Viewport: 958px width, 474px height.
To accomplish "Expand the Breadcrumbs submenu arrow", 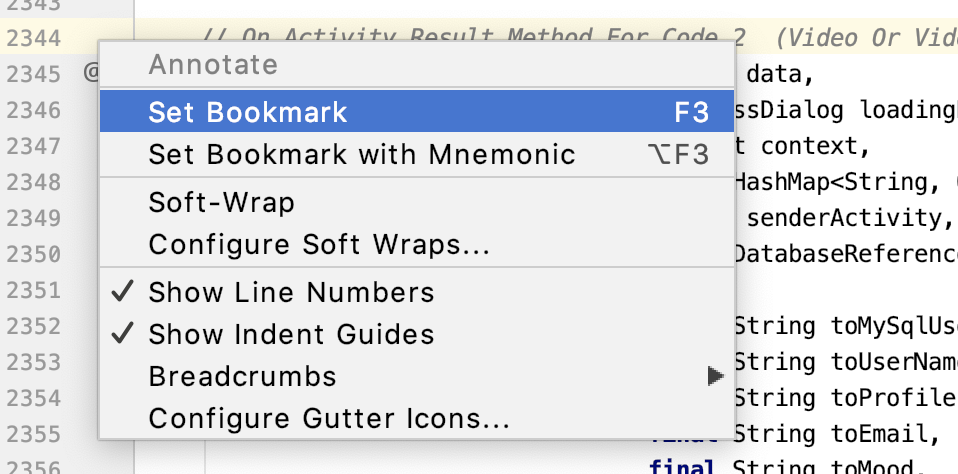I will pos(714,376).
